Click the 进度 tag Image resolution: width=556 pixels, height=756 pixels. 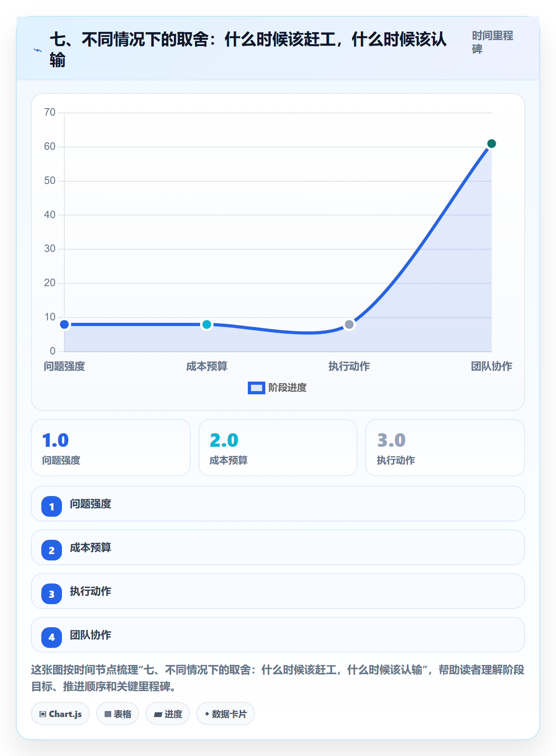tap(168, 714)
